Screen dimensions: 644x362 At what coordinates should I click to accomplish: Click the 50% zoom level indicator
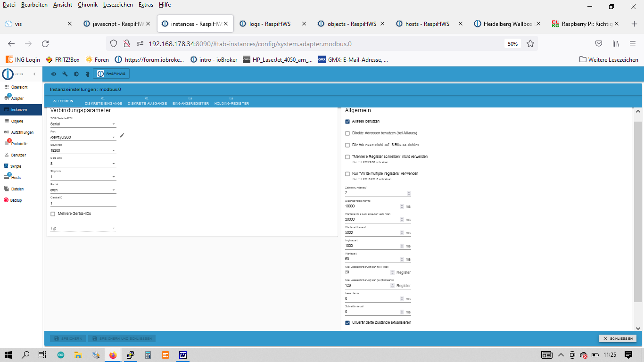click(x=512, y=44)
